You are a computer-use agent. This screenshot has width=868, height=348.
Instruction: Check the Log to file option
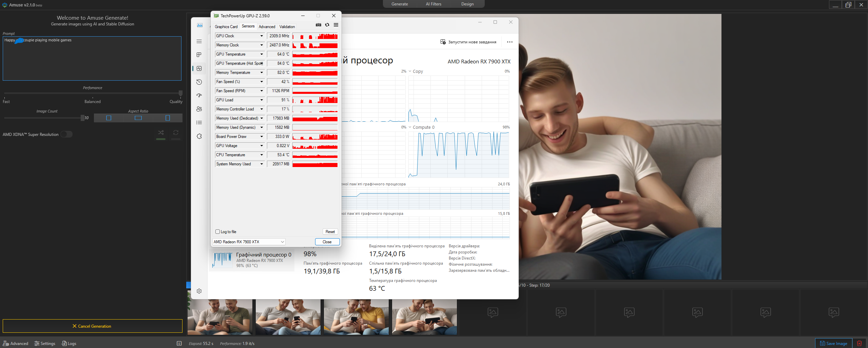coord(217,231)
